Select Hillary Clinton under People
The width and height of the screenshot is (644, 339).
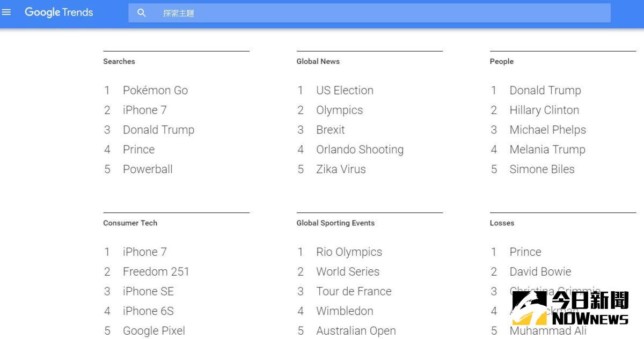tap(544, 110)
